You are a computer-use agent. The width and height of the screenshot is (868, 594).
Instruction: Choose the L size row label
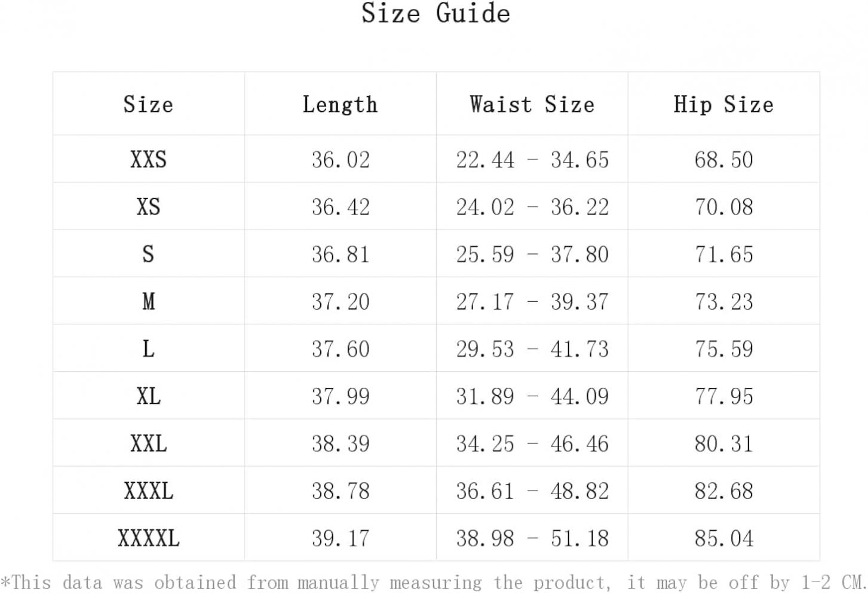click(x=148, y=348)
